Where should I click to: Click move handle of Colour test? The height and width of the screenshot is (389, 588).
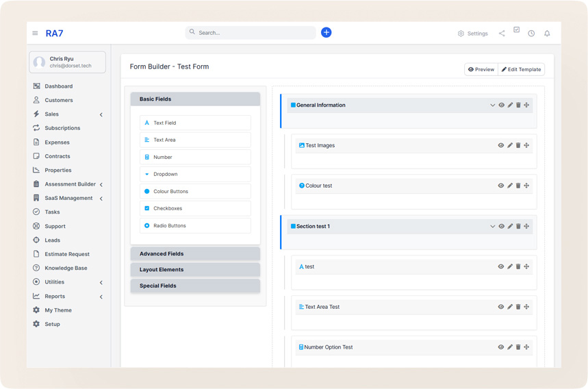526,186
